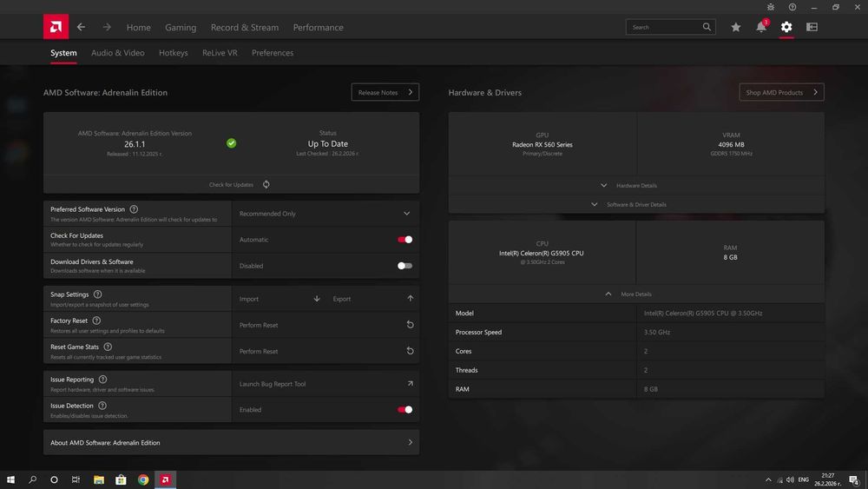The height and width of the screenshot is (489, 868).
Task: Open the Performance menu
Action: [318, 27]
